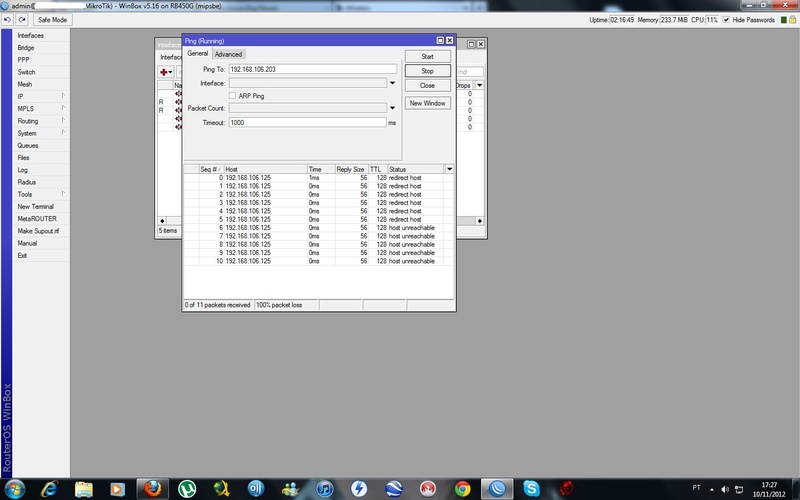Image resolution: width=800 pixels, height=500 pixels.
Task: Sort by Seq # column header
Action: (x=211, y=169)
